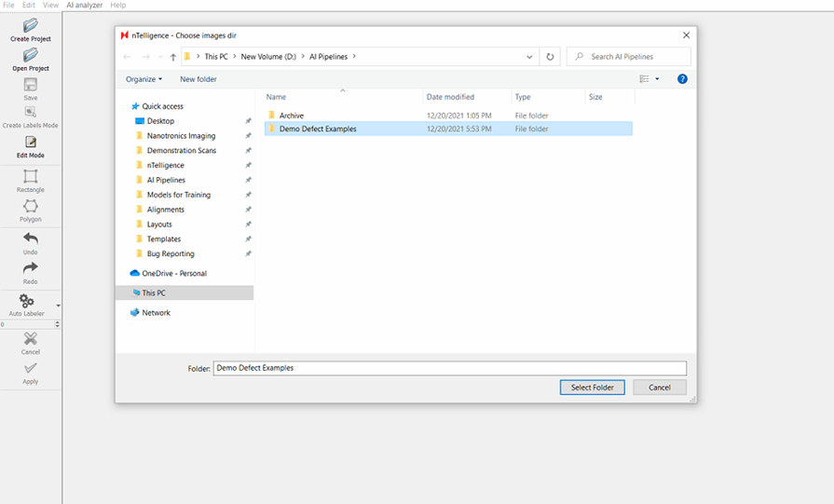Go up one folder level
The width and height of the screenshot is (834, 504).
coord(173,57)
